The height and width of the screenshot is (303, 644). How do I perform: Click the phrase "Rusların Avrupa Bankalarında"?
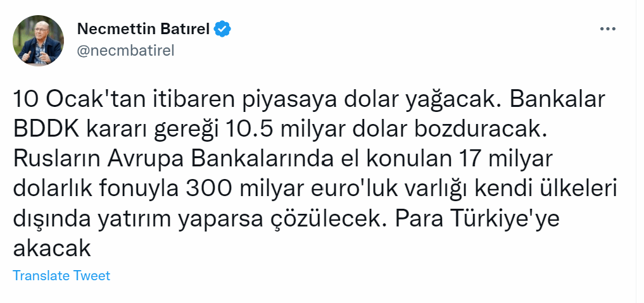point(174,160)
